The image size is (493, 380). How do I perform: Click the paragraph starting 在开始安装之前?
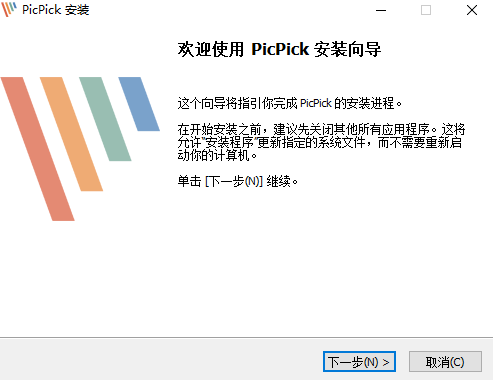click(321, 142)
